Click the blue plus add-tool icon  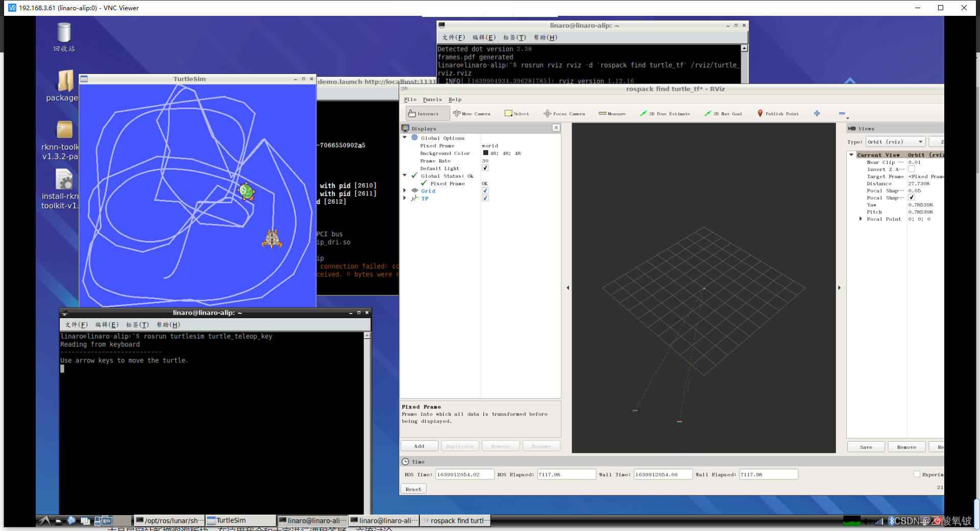(x=817, y=113)
